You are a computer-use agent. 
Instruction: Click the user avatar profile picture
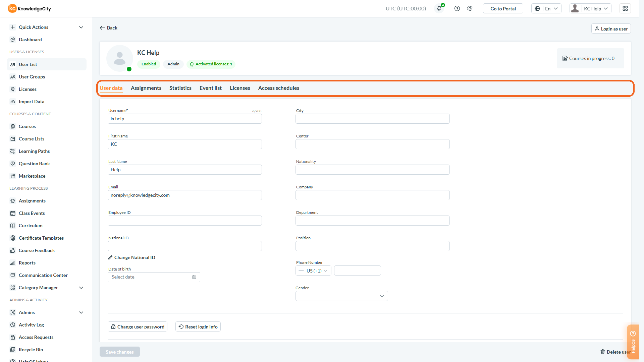point(120,58)
